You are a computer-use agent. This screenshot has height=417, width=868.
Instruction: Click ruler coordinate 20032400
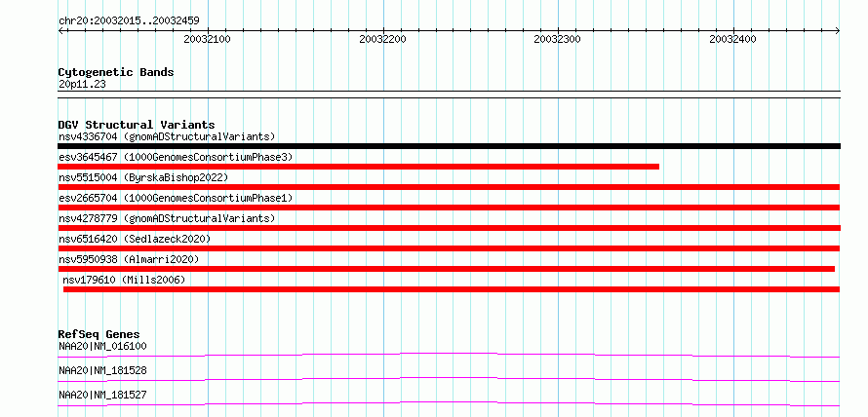pyautogui.click(x=733, y=39)
